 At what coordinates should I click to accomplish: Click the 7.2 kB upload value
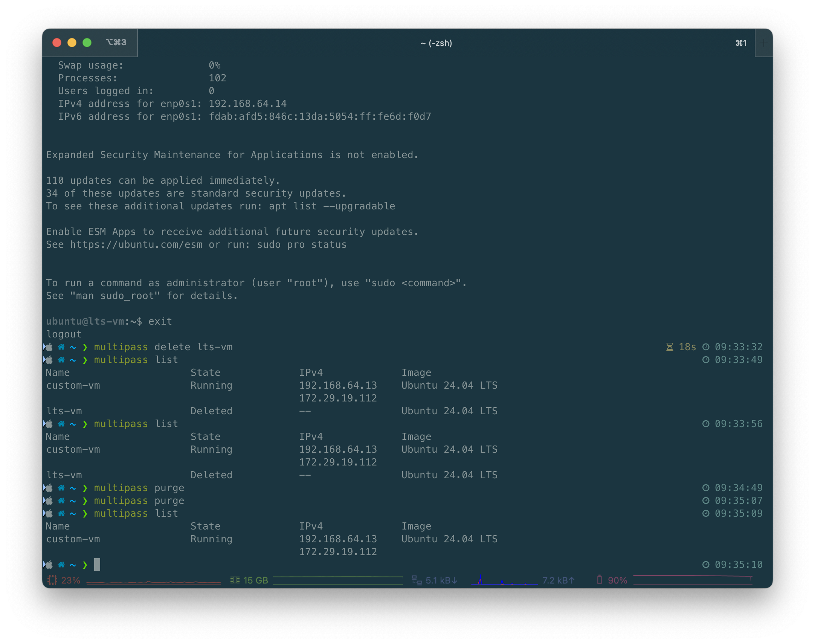(x=558, y=580)
